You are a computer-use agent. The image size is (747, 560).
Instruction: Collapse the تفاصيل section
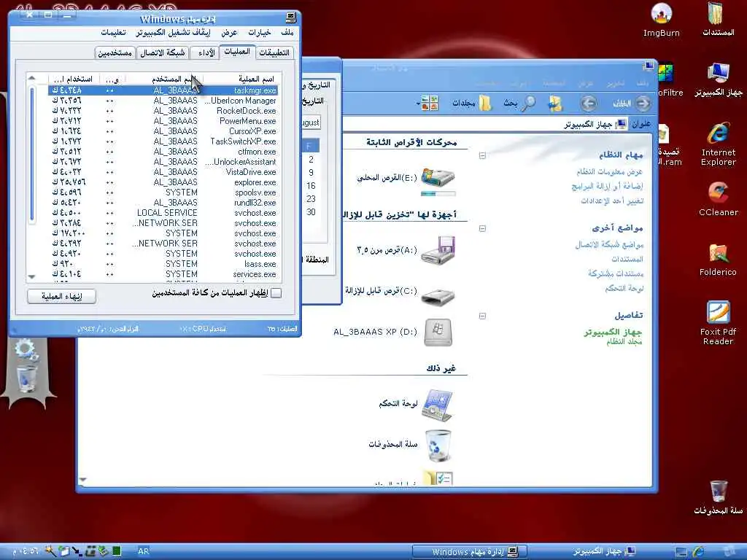tap(482, 316)
